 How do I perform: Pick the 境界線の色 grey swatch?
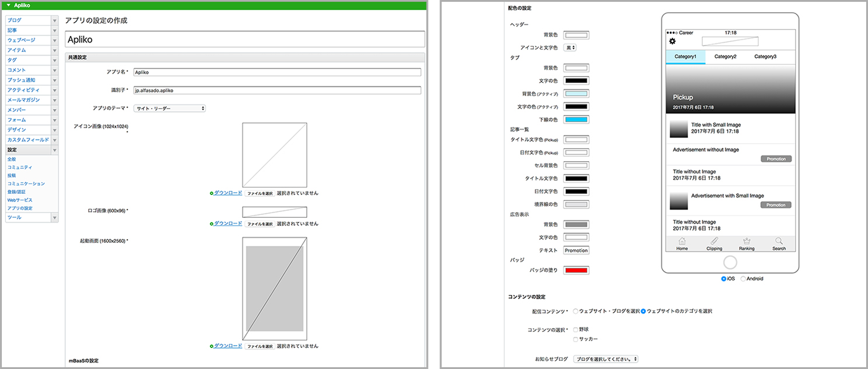pos(576,204)
